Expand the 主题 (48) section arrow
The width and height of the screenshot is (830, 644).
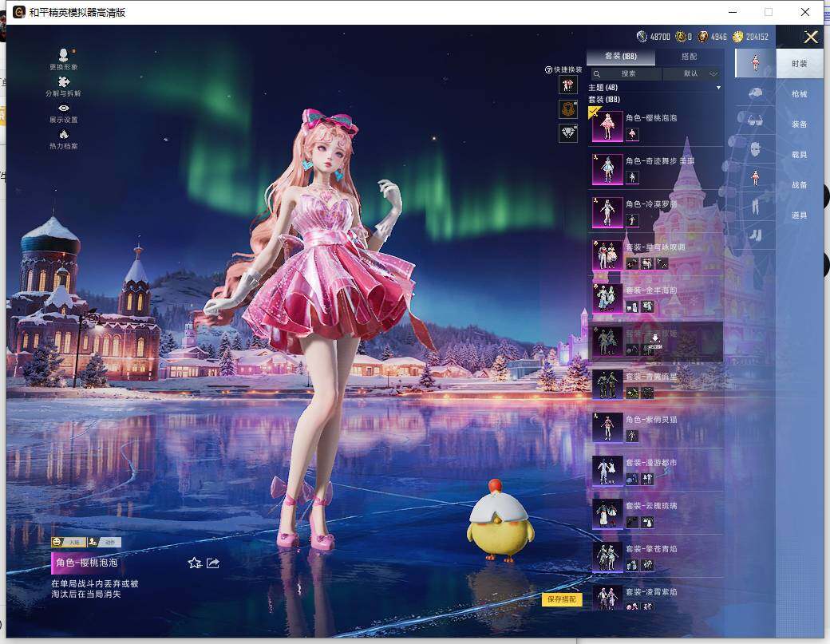[x=718, y=87]
